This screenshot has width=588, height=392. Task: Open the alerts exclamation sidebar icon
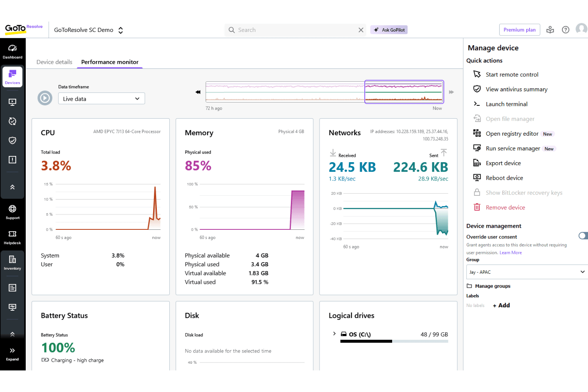click(x=12, y=160)
